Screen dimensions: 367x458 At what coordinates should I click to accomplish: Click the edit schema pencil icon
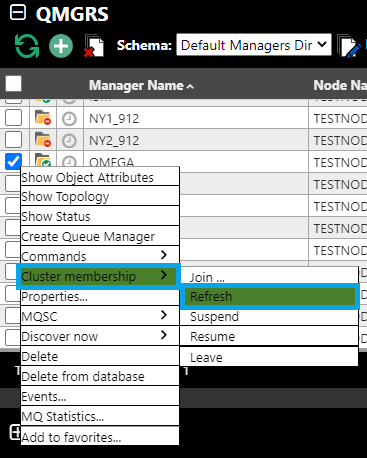click(x=349, y=46)
